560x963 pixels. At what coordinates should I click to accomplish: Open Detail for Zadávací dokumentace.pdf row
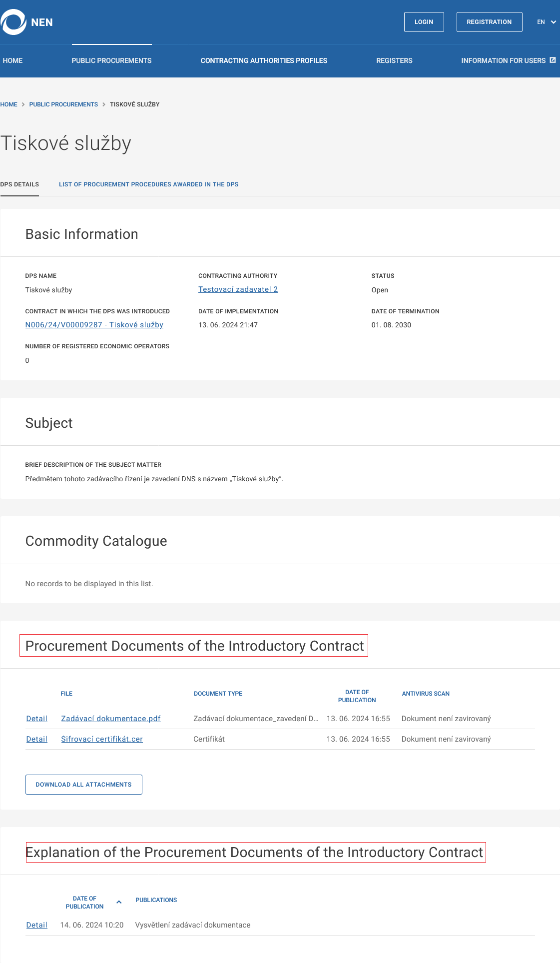[x=36, y=719]
